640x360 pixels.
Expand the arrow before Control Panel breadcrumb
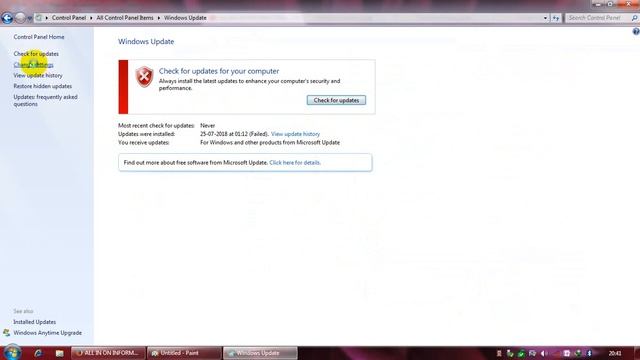click(47, 18)
